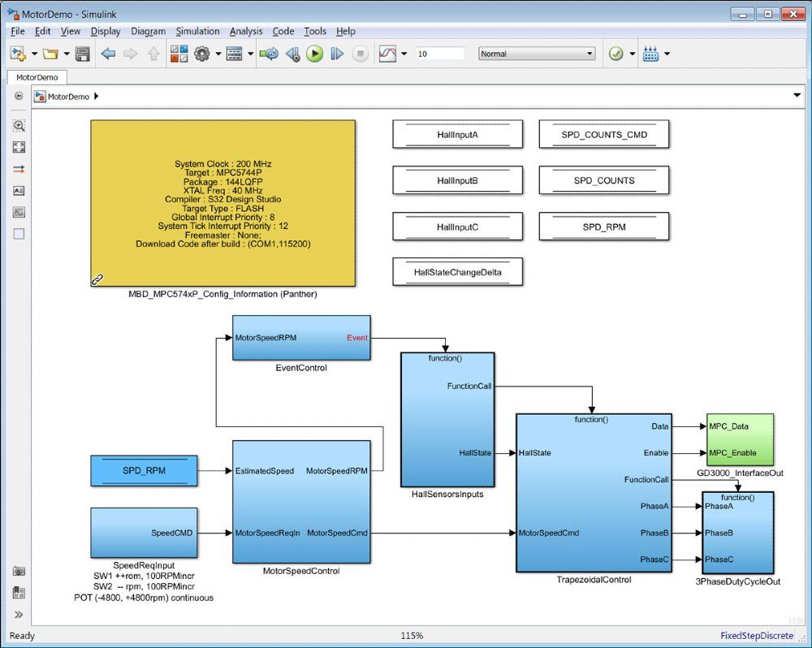Click the FixedStepDiscrete solver link
The image size is (812, 648).
[757, 636]
